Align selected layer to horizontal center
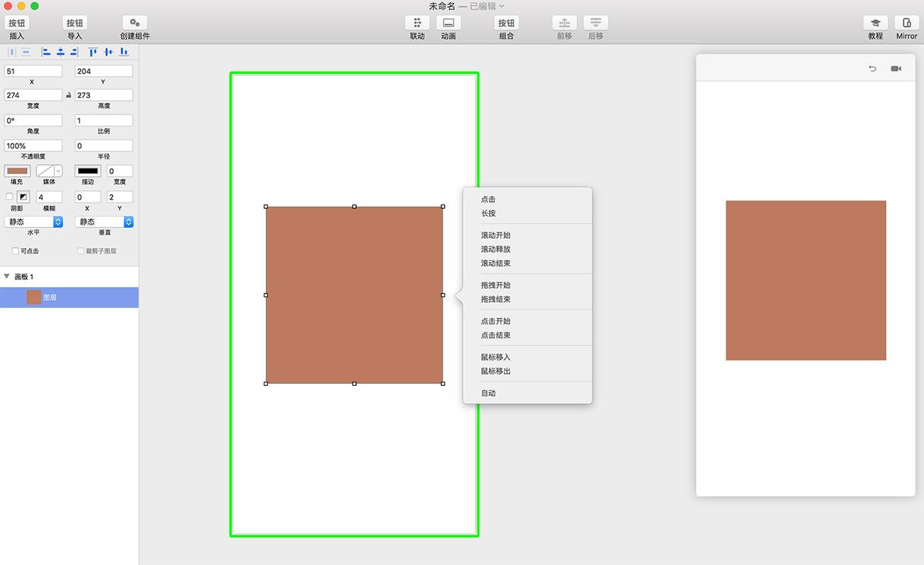This screenshot has height=565, width=924. click(x=60, y=52)
